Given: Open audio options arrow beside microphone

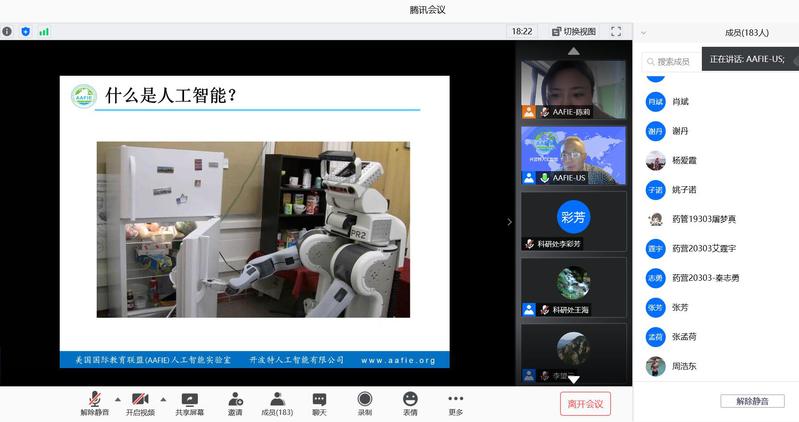Looking at the screenshot, I should (x=117, y=398).
